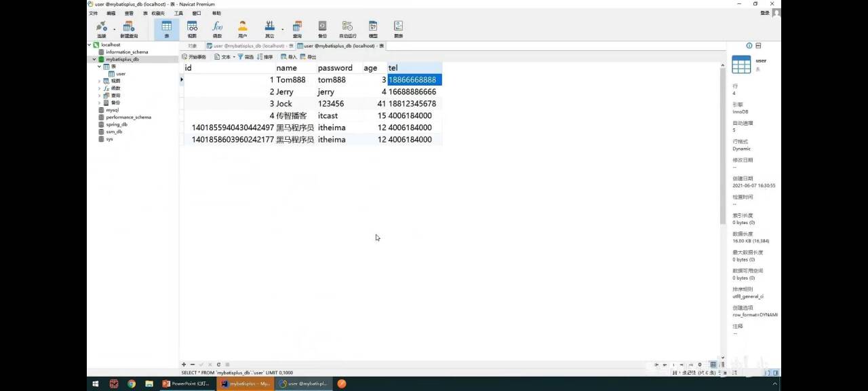
Task: Open the Tools (工具) menu
Action: [x=178, y=13]
